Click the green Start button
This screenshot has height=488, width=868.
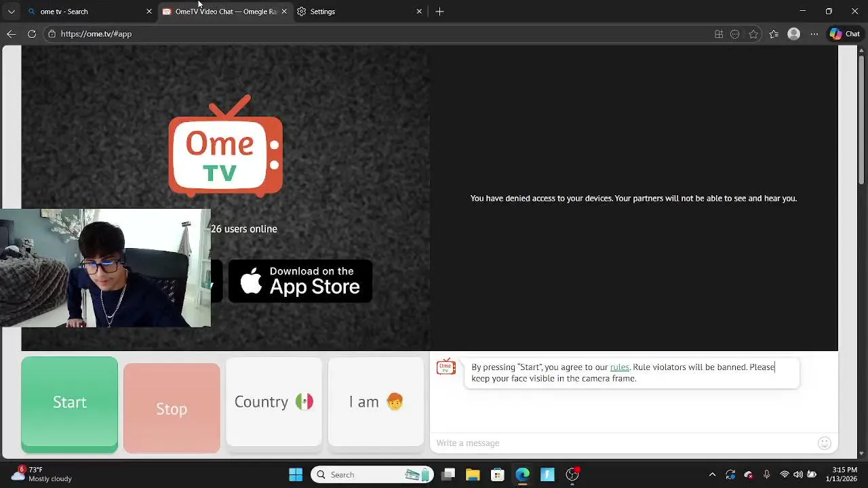point(69,405)
